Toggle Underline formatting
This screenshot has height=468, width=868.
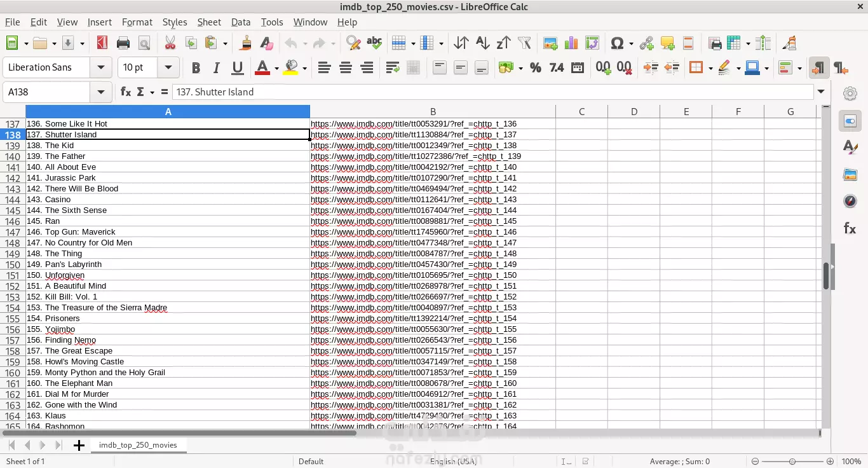point(238,67)
